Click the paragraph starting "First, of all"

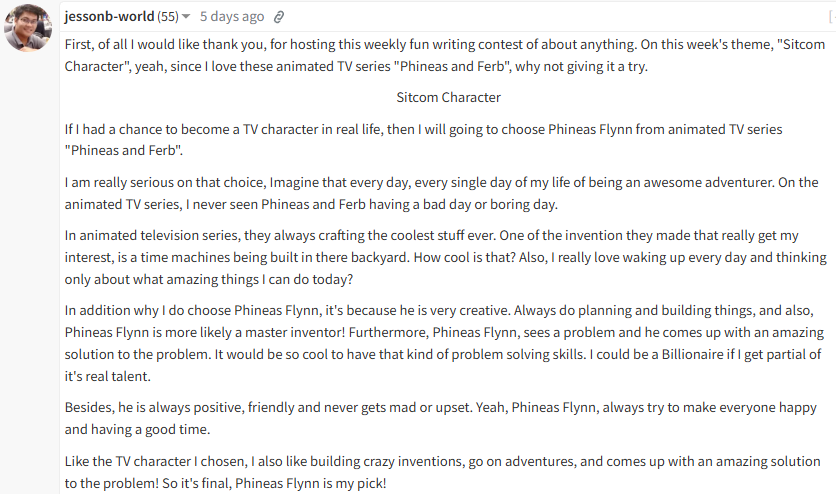click(x=445, y=55)
